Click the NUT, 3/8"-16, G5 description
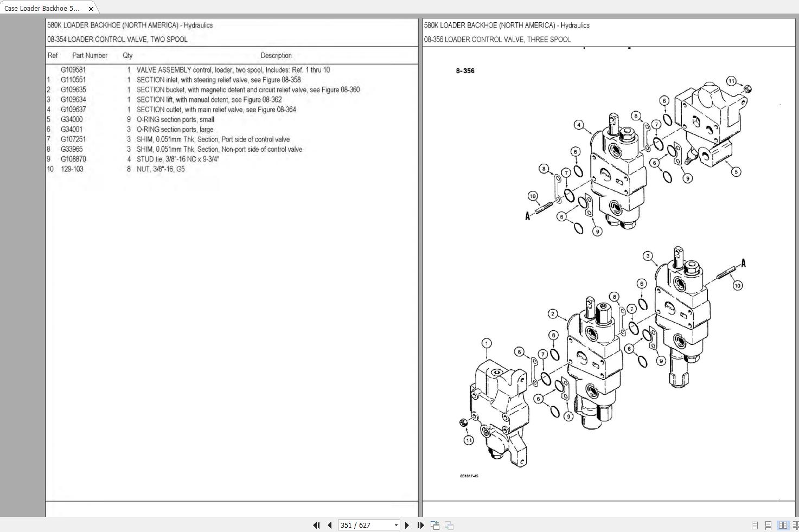The height and width of the screenshot is (532, 799). (161, 169)
